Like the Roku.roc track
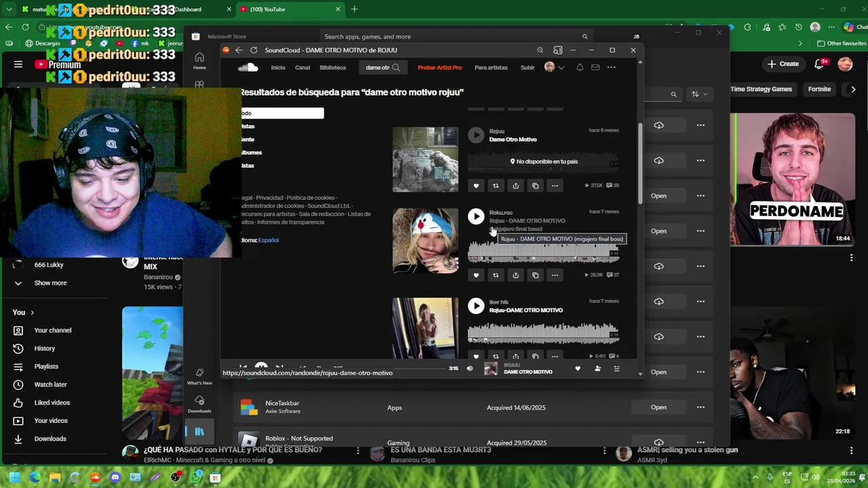This screenshot has height=488, width=868. point(476,275)
